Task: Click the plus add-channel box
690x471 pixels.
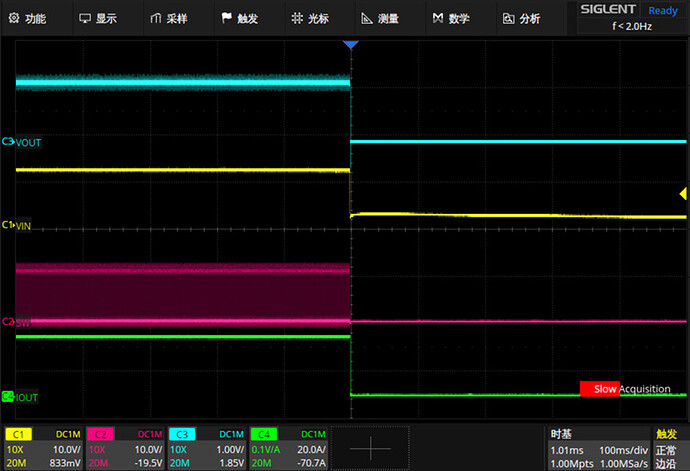Action: (370, 448)
